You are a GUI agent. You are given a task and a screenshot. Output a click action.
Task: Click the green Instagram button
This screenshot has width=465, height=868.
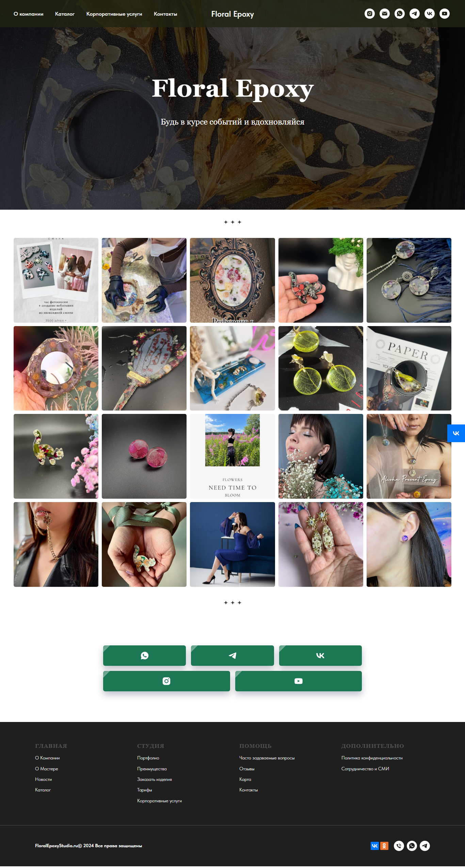166,681
